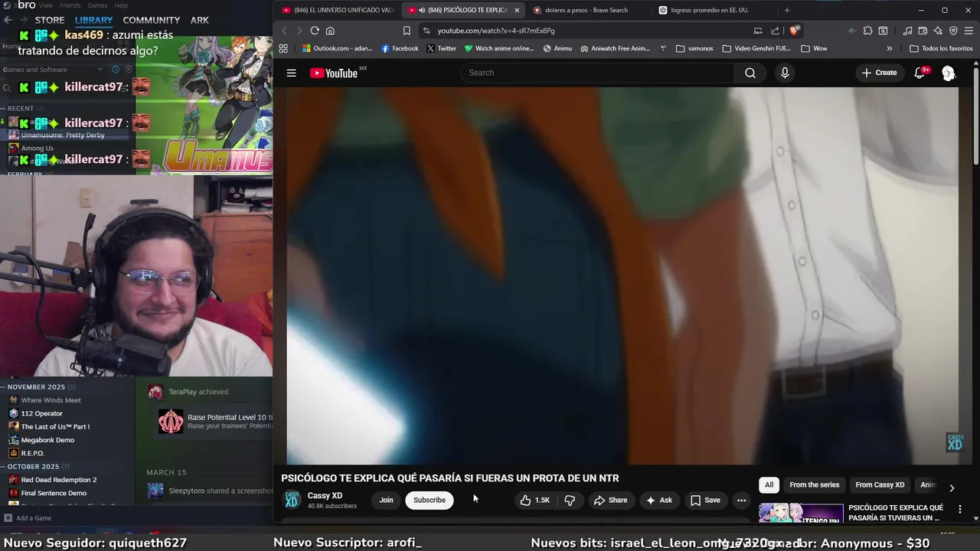This screenshot has width=980, height=551.
Task: Reload the YouTube page in Brave
Action: point(315,31)
